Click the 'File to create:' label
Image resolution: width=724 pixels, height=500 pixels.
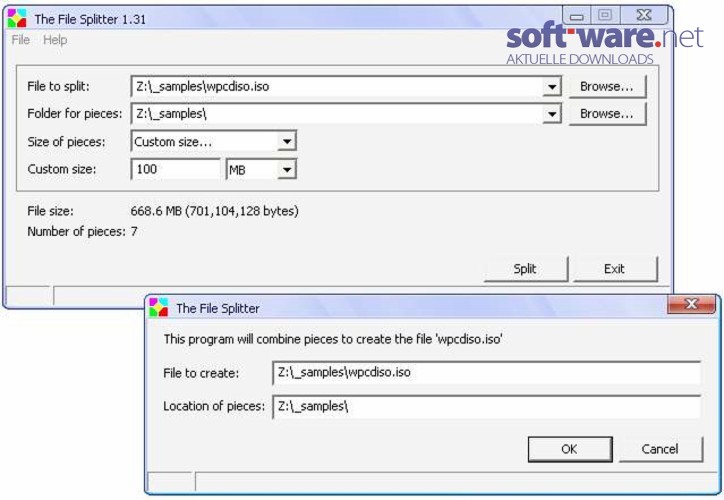tap(201, 373)
